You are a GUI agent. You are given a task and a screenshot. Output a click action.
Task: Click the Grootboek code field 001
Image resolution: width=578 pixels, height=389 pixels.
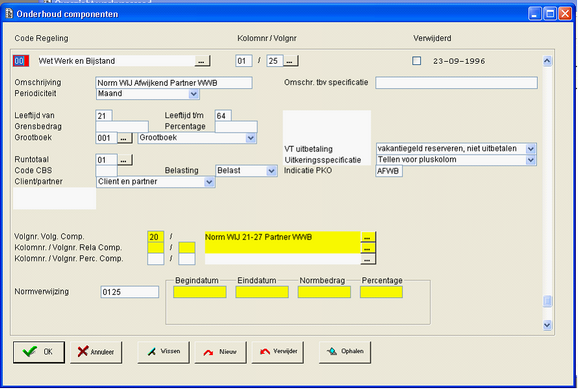point(106,138)
